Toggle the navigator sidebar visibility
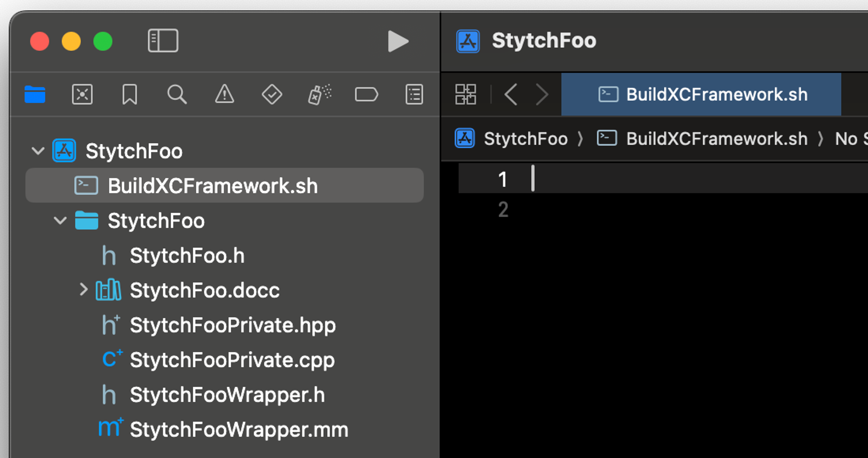 [163, 41]
